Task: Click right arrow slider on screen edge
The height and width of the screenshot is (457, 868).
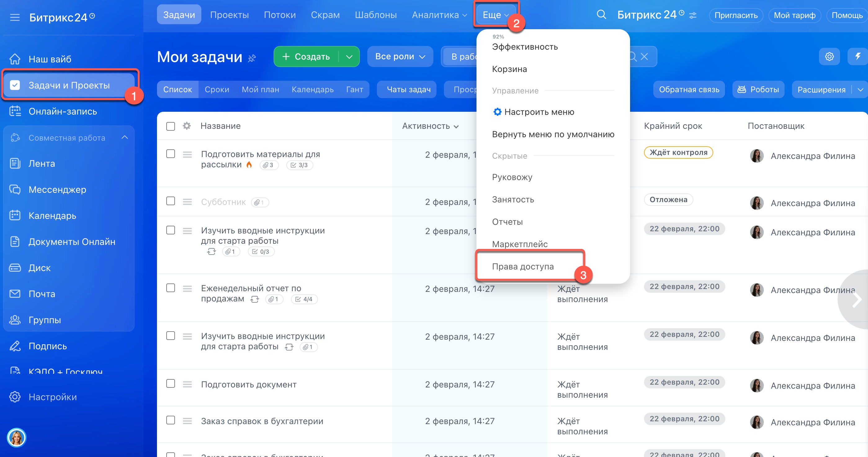Action: pyautogui.click(x=856, y=300)
